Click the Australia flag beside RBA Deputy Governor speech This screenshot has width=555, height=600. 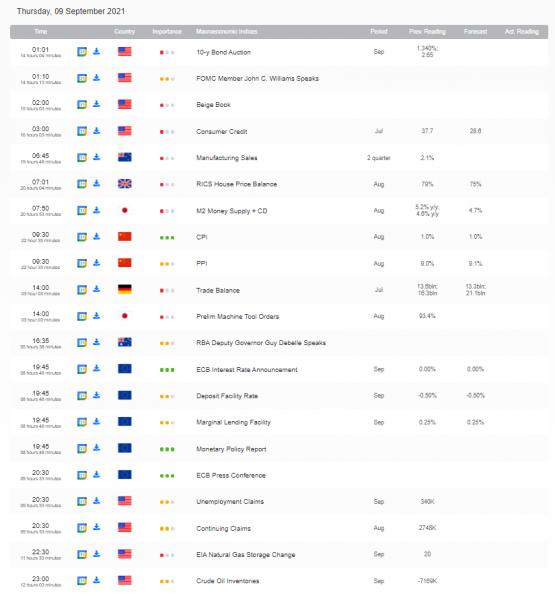point(125,342)
